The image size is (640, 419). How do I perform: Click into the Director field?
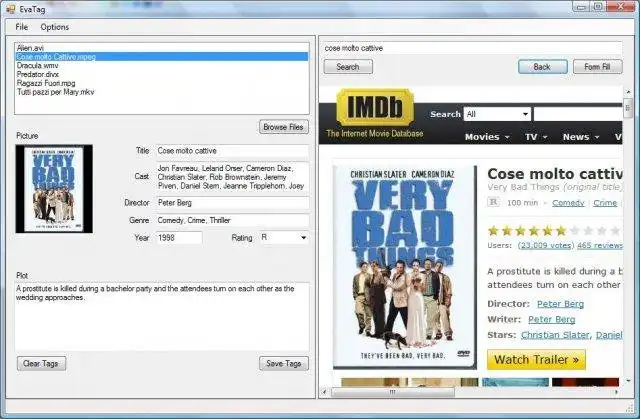232,203
